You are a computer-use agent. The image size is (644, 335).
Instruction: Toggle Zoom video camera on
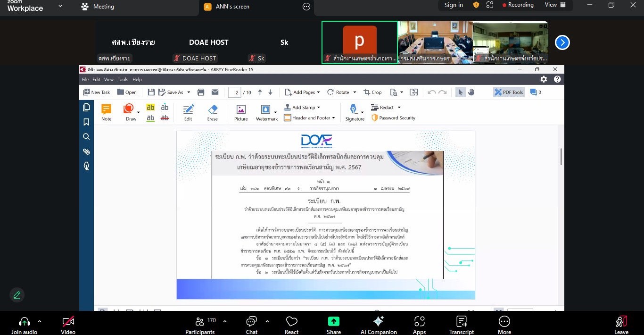[68, 325]
